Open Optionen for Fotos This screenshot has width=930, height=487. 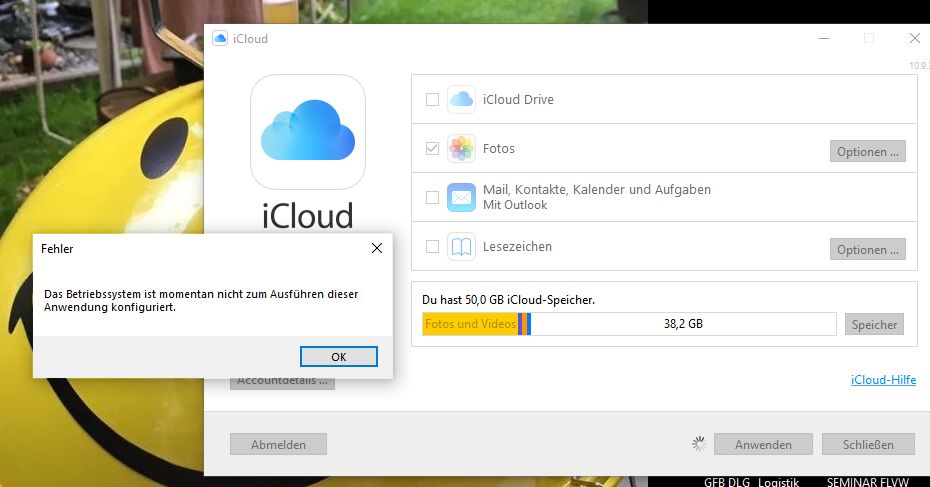click(868, 151)
